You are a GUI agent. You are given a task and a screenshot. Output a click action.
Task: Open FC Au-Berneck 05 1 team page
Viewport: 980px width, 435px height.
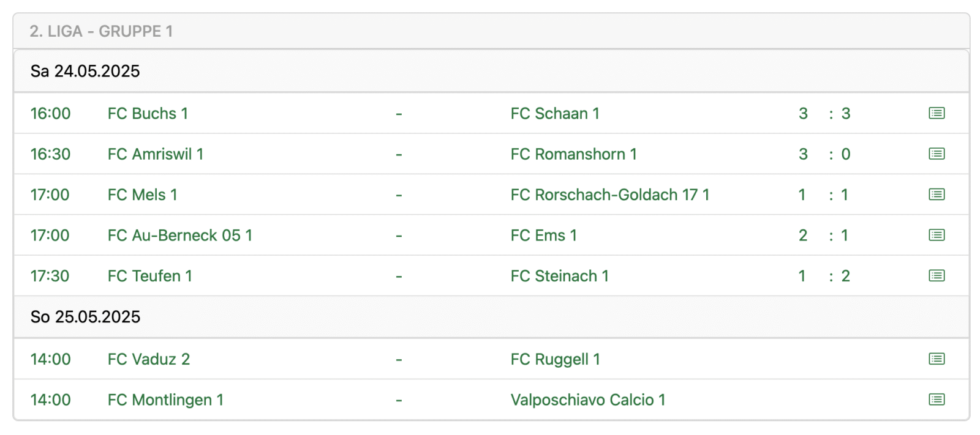[x=180, y=236]
